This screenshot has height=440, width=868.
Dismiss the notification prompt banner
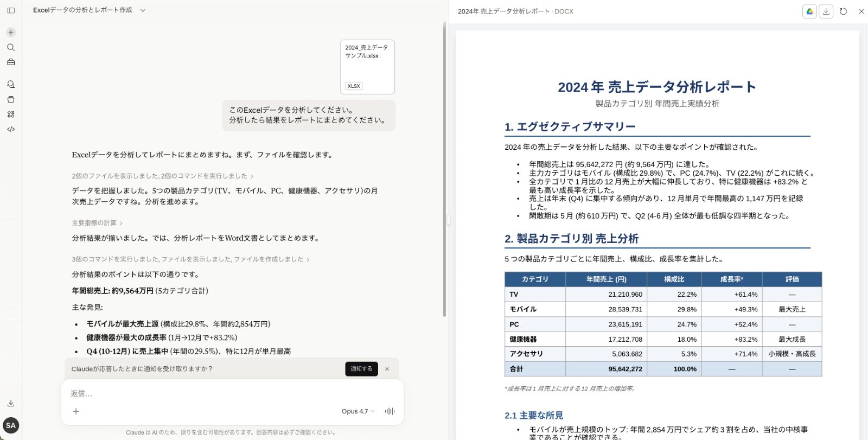coord(387,369)
